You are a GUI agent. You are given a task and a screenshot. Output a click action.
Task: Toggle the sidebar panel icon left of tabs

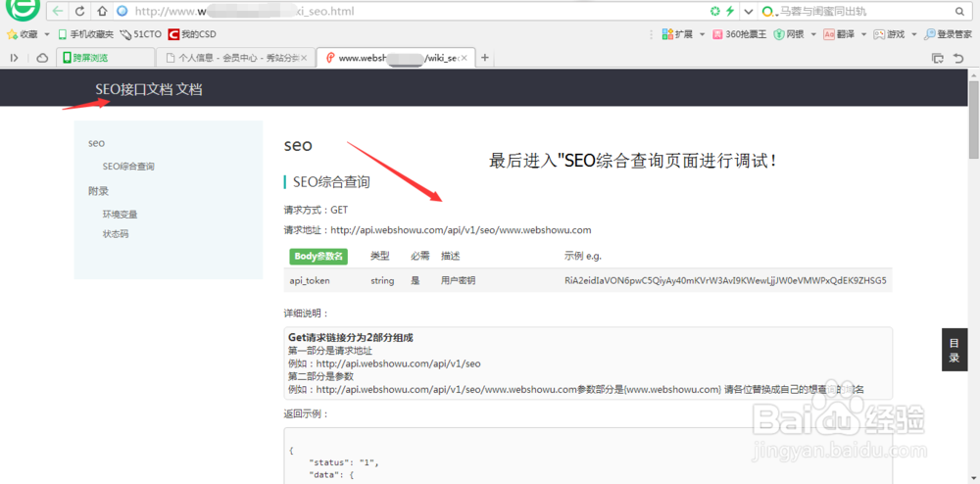tap(15, 58)
